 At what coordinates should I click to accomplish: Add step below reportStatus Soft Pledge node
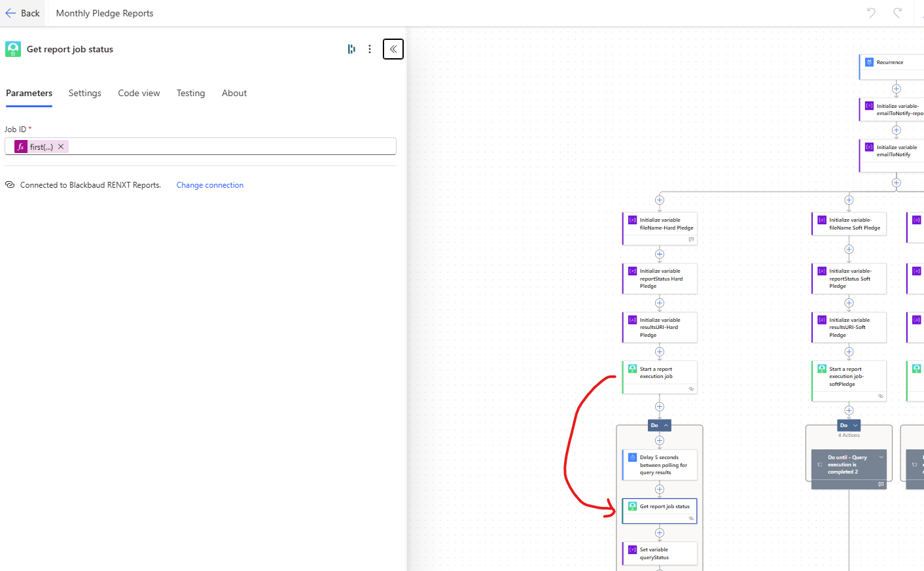point(849,303)
